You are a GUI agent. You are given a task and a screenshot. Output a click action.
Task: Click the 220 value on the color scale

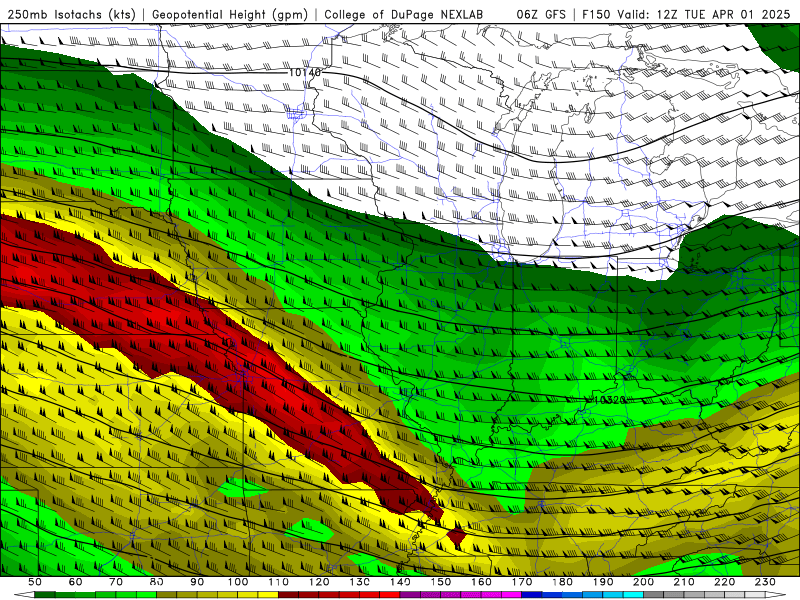pos(724,582)
